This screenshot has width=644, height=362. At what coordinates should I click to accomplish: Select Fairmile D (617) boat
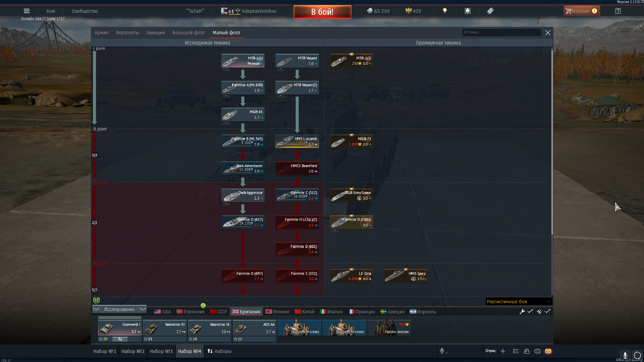click(243, 222)
